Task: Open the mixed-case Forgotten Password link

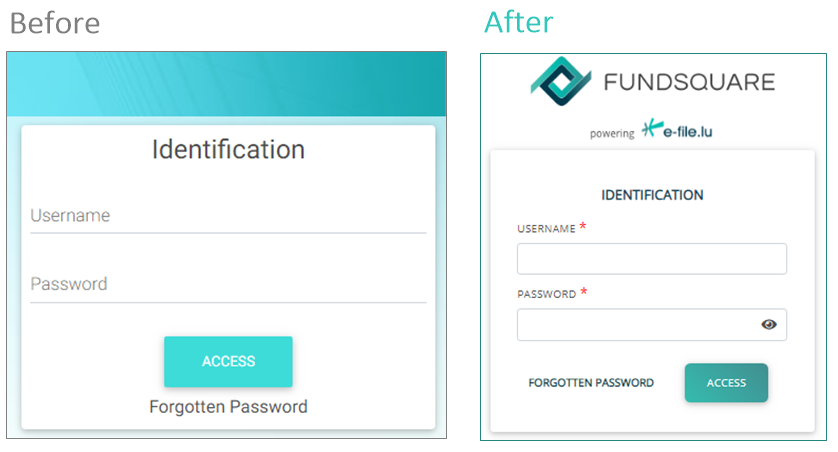Action: click(x=228, y=407)
